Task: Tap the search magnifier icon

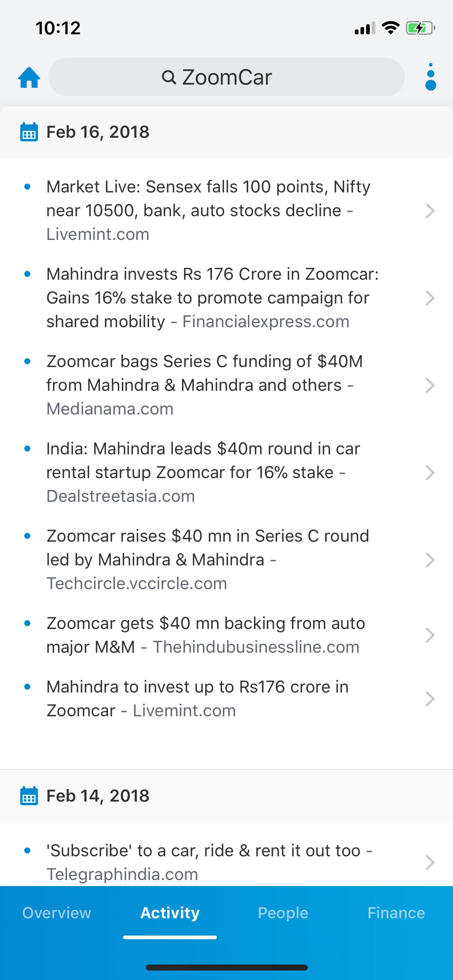Action: [169, 77]
